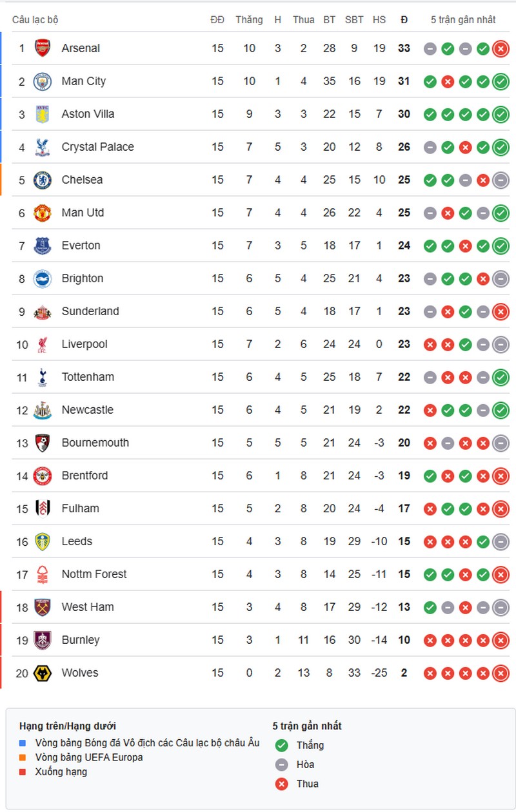Click Arsenal's latest match loss indicator

(501, 48)
